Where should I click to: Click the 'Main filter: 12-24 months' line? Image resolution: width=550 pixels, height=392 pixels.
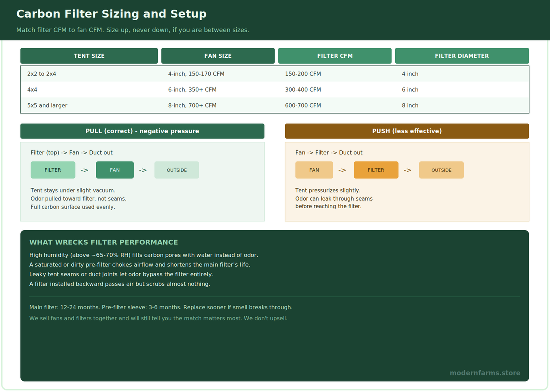(161, 307)
